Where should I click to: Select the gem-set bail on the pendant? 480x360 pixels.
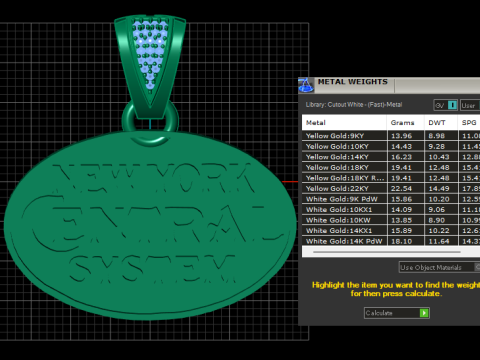click(150, 67)
